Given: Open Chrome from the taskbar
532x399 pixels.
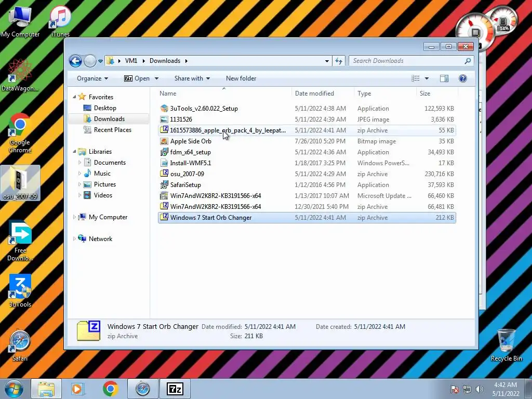Looking at the screenshot, I should [x=110, y=389].
